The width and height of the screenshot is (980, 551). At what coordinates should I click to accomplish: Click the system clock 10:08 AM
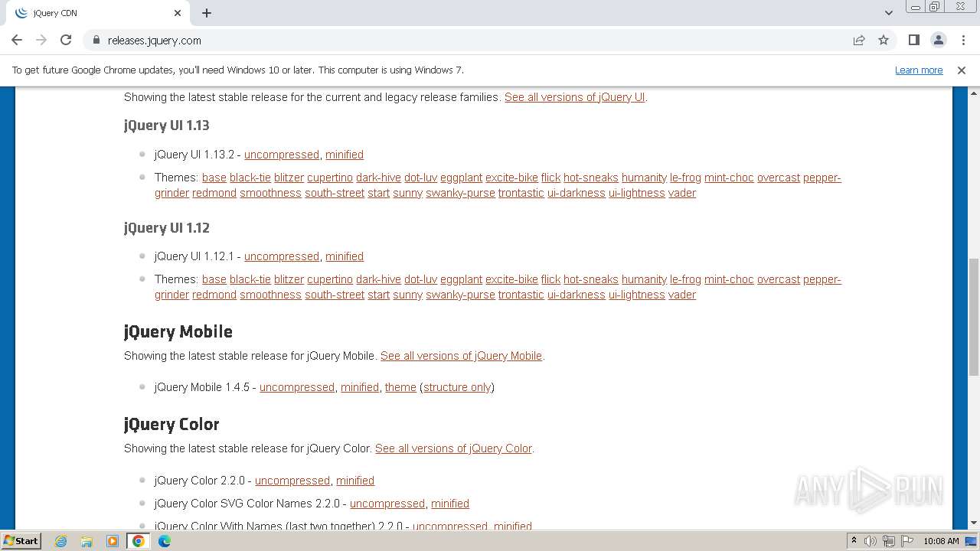tap(941, 541)
